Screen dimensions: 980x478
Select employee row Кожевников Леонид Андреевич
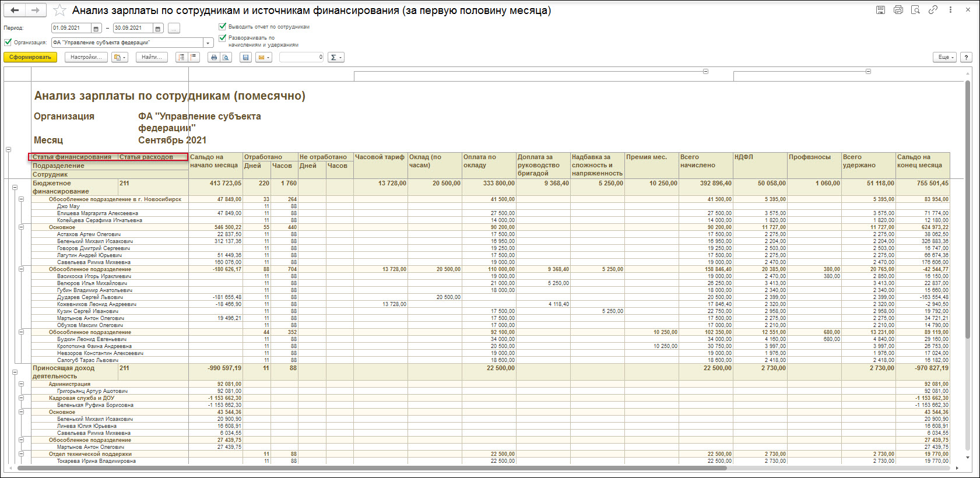pos(97,304)
